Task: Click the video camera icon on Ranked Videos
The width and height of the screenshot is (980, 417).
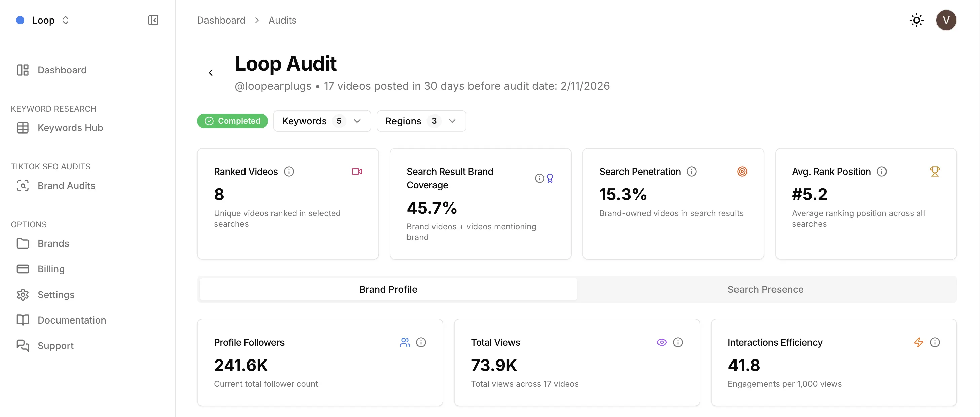Action: (x=357, y=172)
